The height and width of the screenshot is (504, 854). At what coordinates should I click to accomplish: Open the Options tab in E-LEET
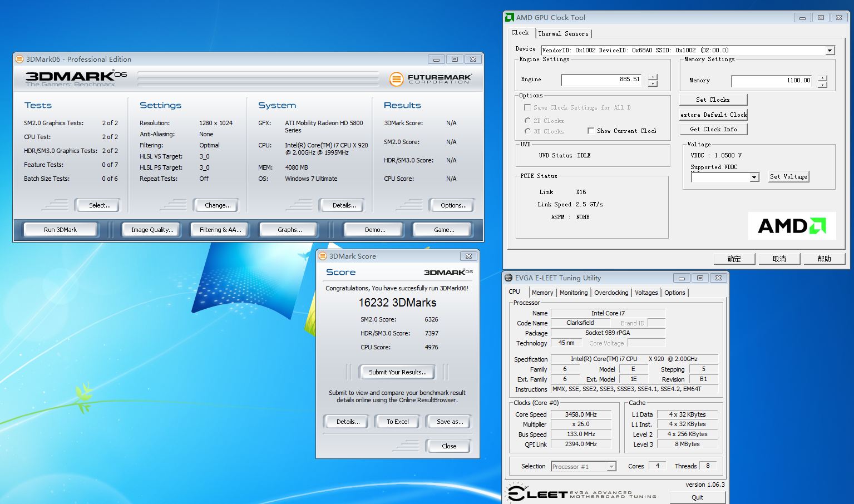[675, 293]
